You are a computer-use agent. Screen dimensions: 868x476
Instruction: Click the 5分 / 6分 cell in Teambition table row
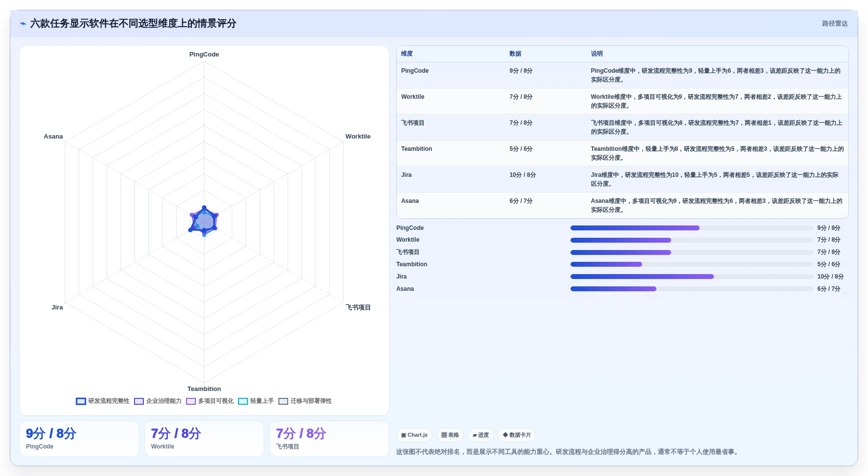[x=521, y=149]
